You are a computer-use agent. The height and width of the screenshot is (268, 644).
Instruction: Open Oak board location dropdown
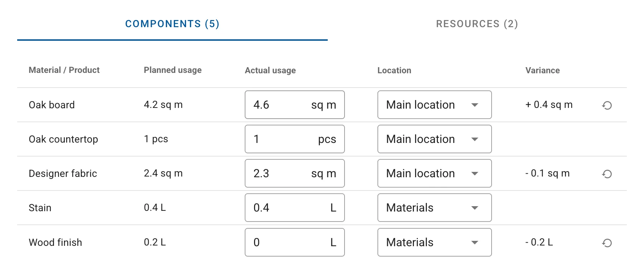tap(434, 105)
